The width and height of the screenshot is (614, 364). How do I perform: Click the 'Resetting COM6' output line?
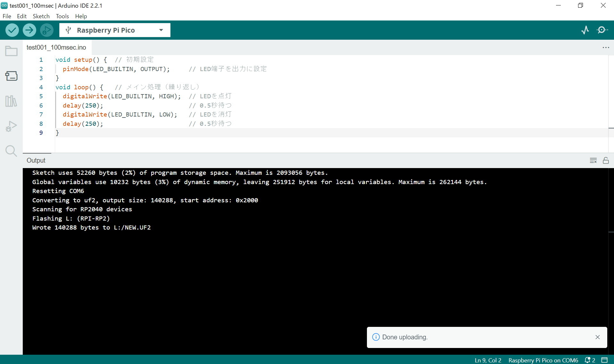pos(58,191)
